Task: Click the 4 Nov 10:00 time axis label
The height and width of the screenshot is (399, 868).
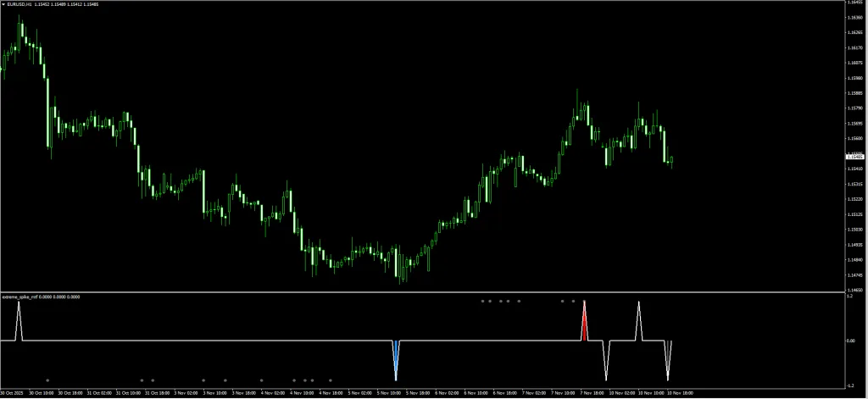Action: pyautogui.click(x=303, y=393)
